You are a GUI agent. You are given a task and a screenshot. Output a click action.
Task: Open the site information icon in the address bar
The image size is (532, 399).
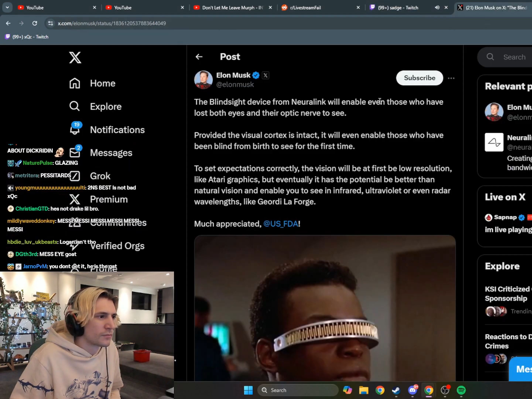click(x=51, y=23)
